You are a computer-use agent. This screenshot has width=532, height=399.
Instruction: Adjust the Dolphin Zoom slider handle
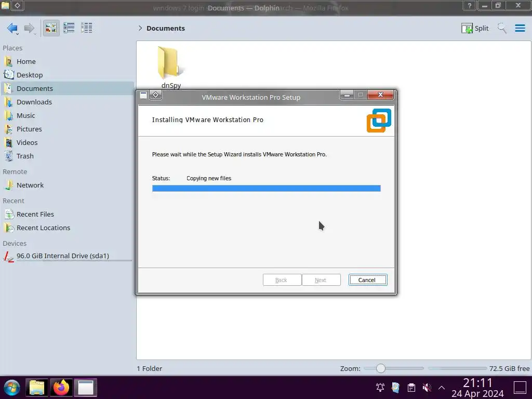381,368
